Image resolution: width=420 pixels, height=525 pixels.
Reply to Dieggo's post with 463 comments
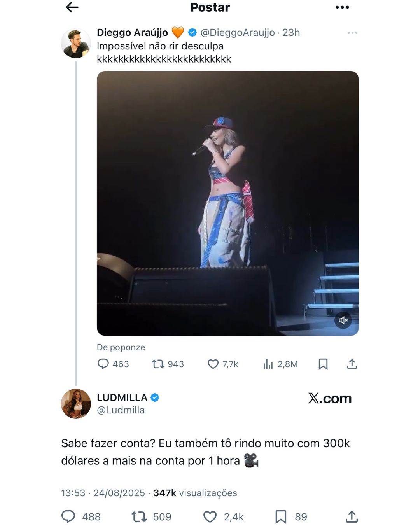pyautogui.click(x=103, y=364)
